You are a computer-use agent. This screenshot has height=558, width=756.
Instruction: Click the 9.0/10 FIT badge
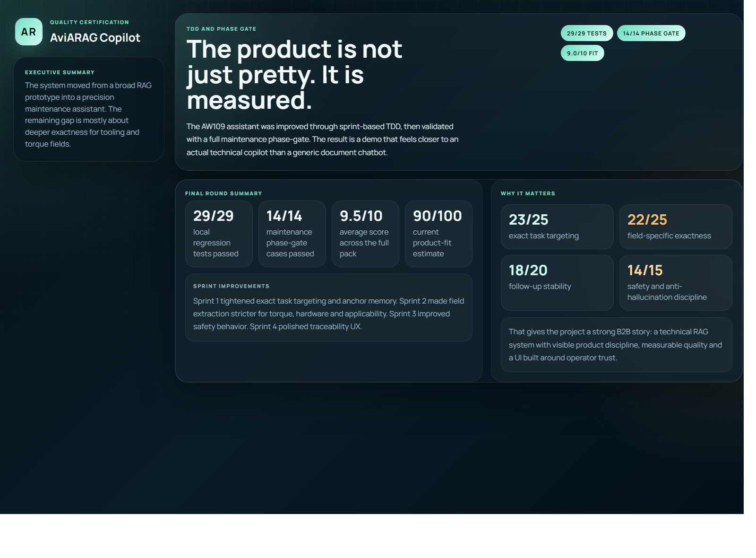tap(583, 53)
